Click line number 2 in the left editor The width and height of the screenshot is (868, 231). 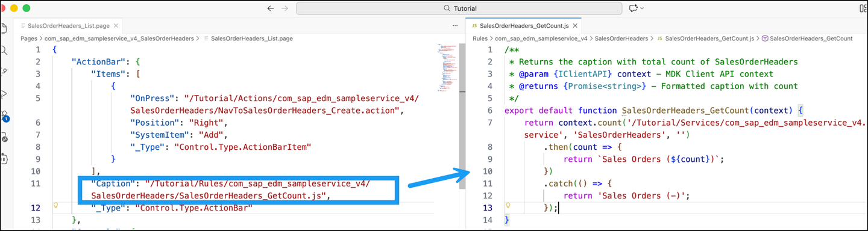[38, 62]
